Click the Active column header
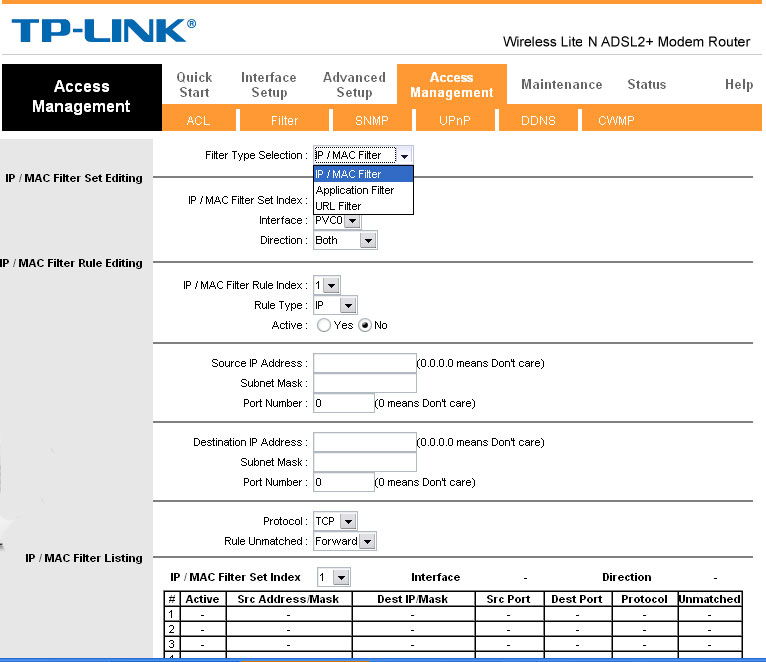 [x=202, y=599]
